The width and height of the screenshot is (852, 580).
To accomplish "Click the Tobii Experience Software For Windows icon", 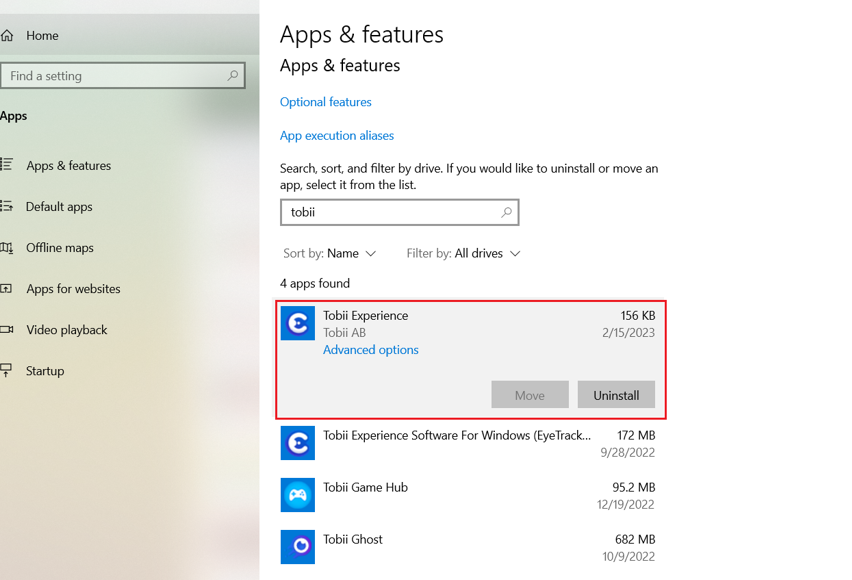I will pyautogui.click(x=297, y=443).
